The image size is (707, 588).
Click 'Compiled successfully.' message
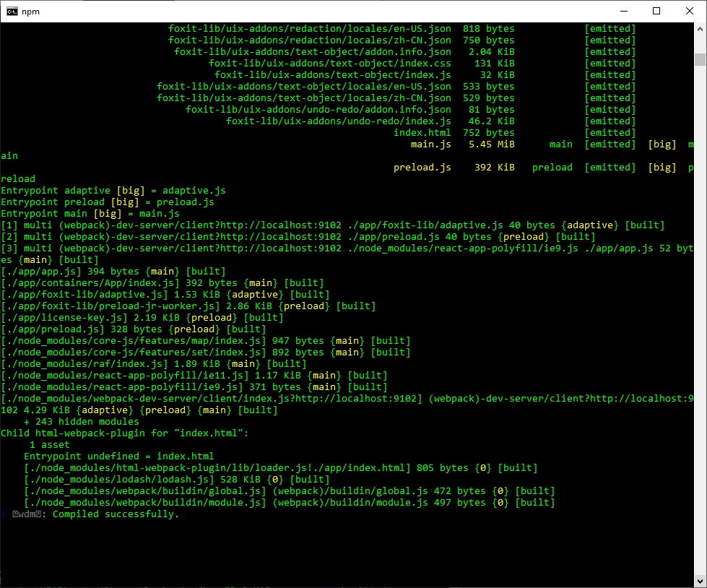(x=116, y=514)
